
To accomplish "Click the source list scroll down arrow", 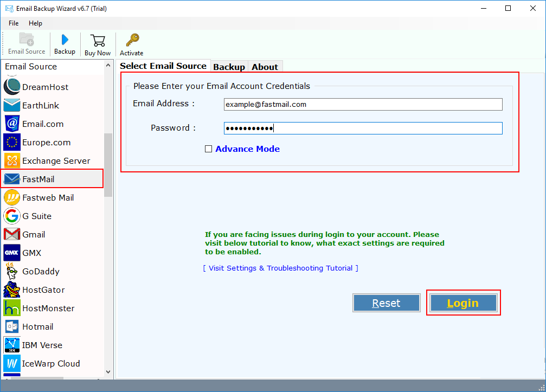I will pyautogui.click(x=108, y=372).
